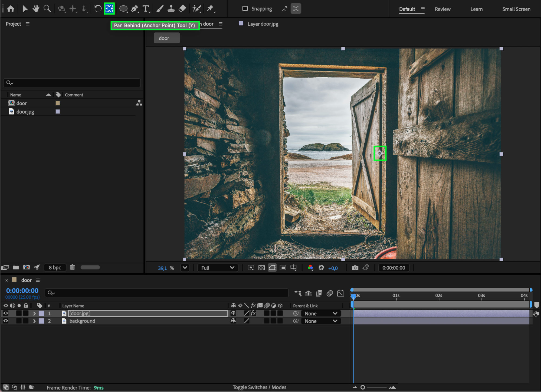Click the 8 bpc color depth button

(x=55, y=267)
